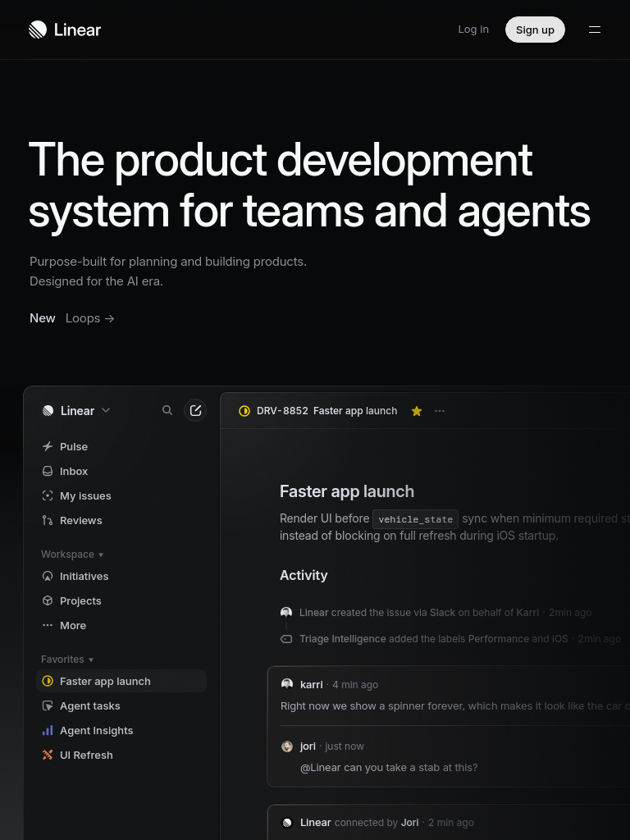Viewport: 630px width, 840px height.
Task: Click karri's avatar in the comment
Action: pos(287,684)
